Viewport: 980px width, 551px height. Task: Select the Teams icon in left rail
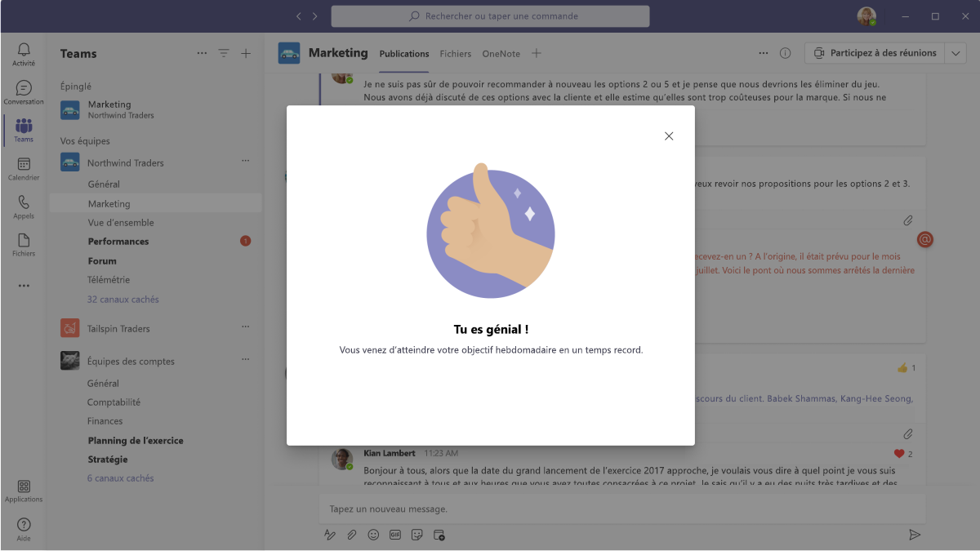point(24,131)
